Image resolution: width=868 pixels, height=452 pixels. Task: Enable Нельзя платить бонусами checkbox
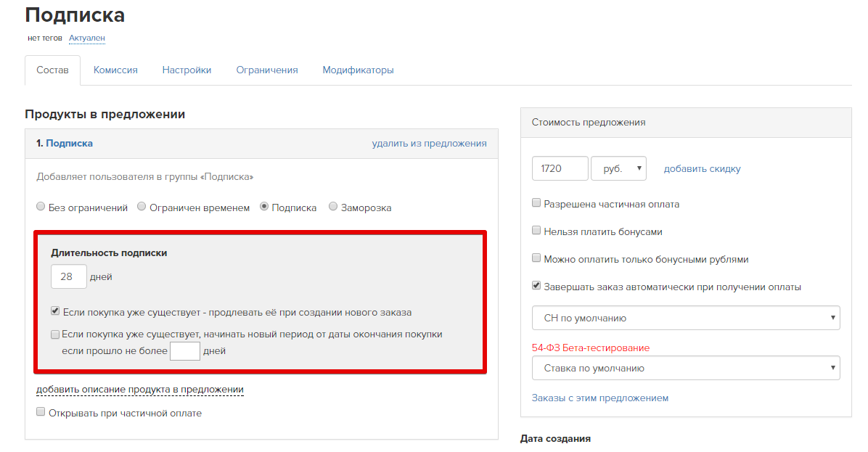click(536, 231)
